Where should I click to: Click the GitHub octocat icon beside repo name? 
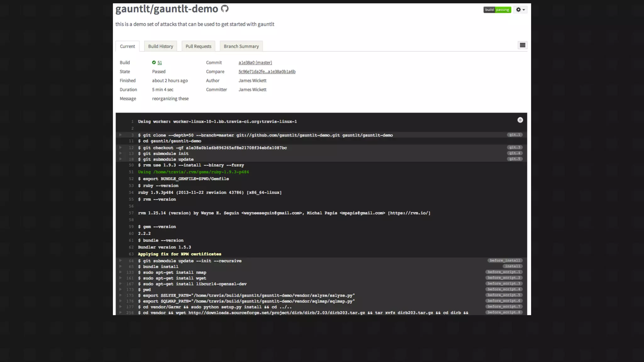click(x=225, y=9)
